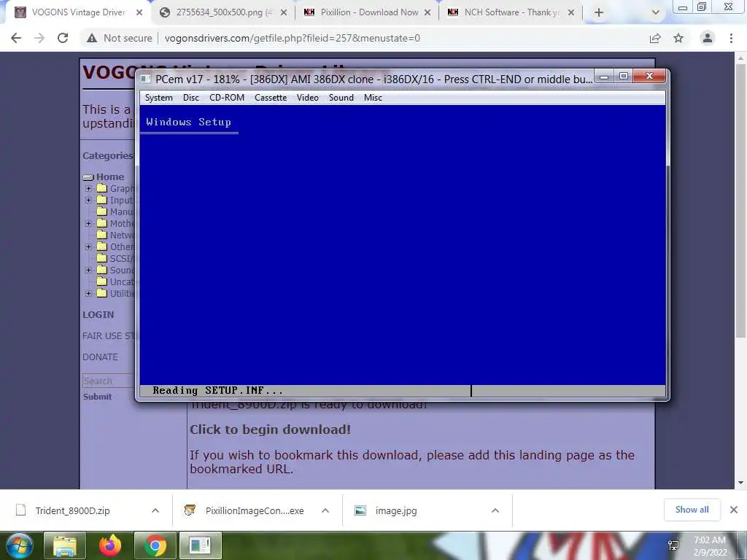Close the NCH Software tab
747x560 pixels.
(x=571, y=13)
